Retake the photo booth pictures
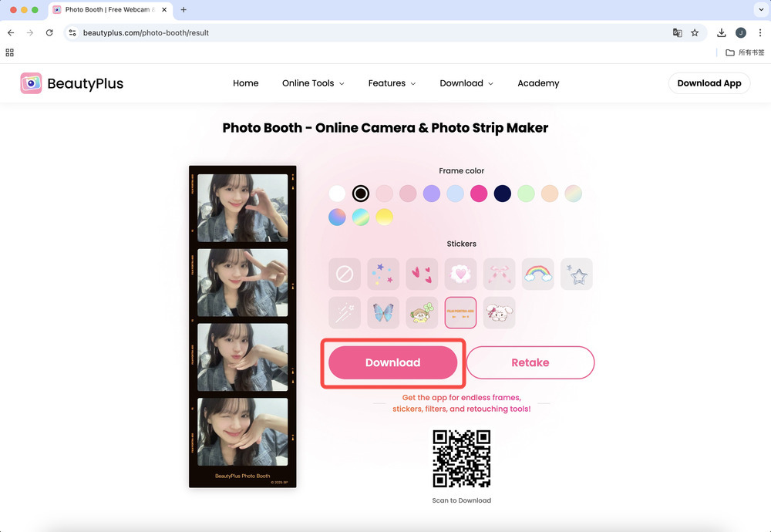Image resolution: width=771 pixels, height=532 pixels. pos(530,362)
